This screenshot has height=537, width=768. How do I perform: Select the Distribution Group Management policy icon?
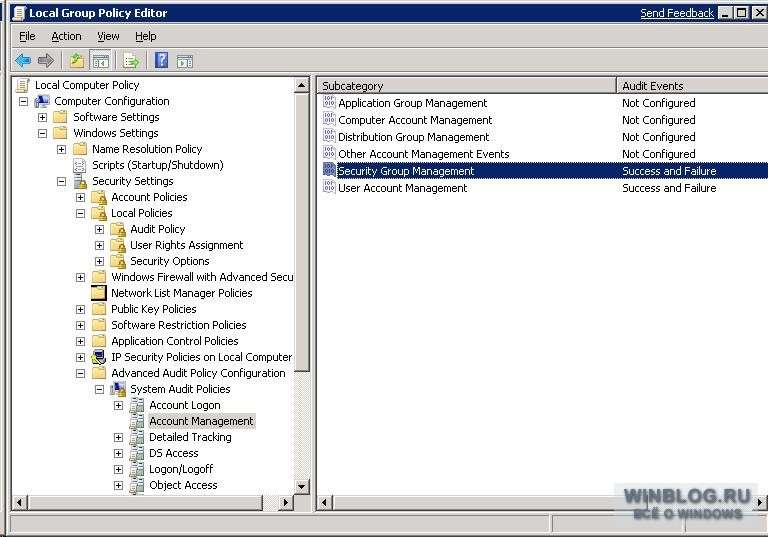click(329, 137)
